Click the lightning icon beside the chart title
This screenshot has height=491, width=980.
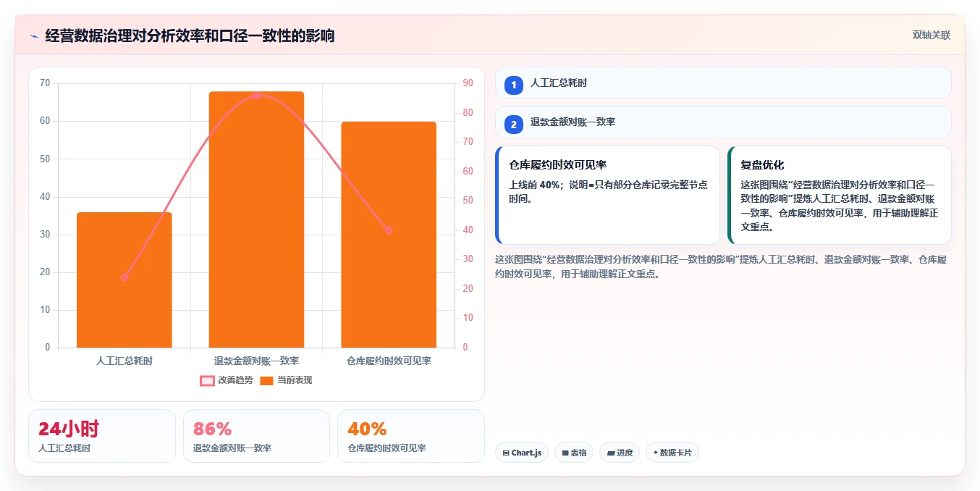pos(34,36)
